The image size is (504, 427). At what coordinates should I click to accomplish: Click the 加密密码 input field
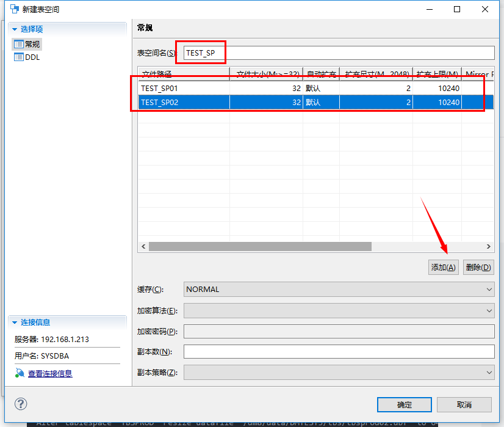pos(339,332)
